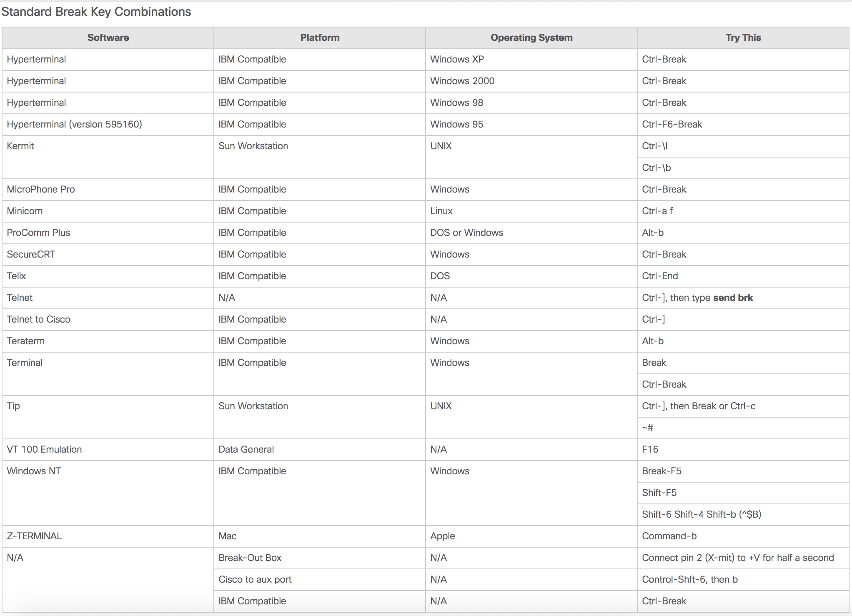Click the Ctrl-F6-Break key combination
Screen dimensions: 852x616
tap(672, 124)
